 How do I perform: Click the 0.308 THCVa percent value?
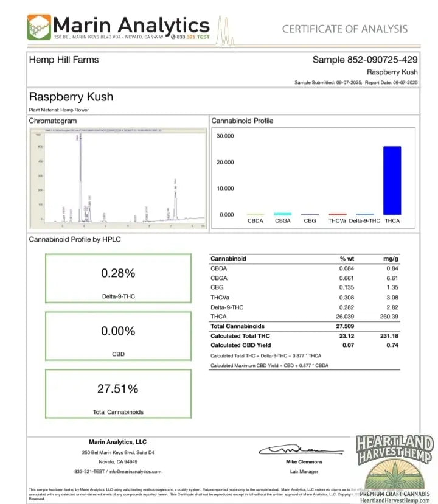pos(346,298)
